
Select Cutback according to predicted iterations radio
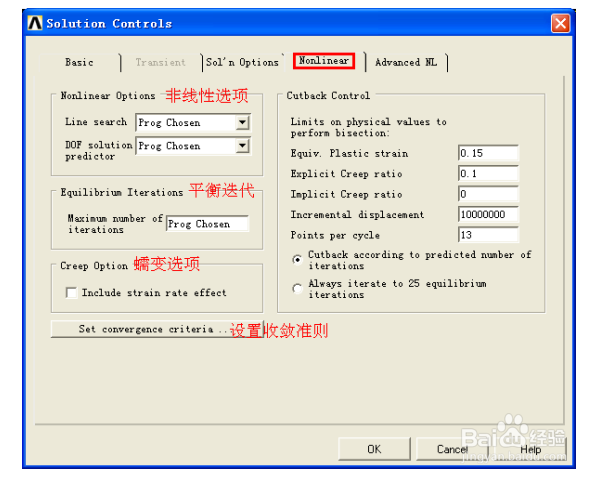297,260
